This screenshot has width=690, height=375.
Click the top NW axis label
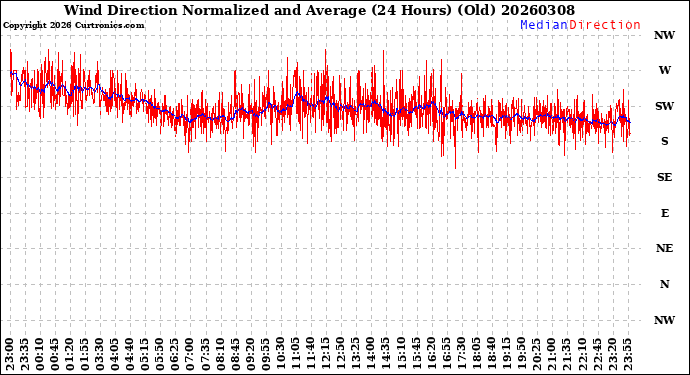coord(664,35)
